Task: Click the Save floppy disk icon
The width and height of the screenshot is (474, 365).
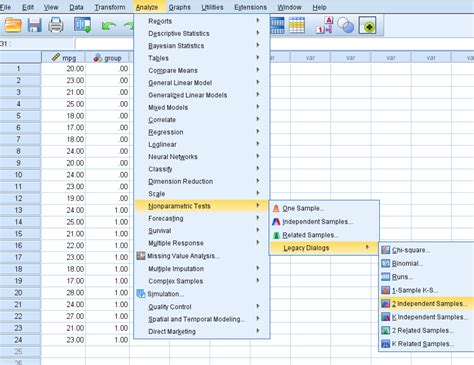Action: click(x=34, y=25)
